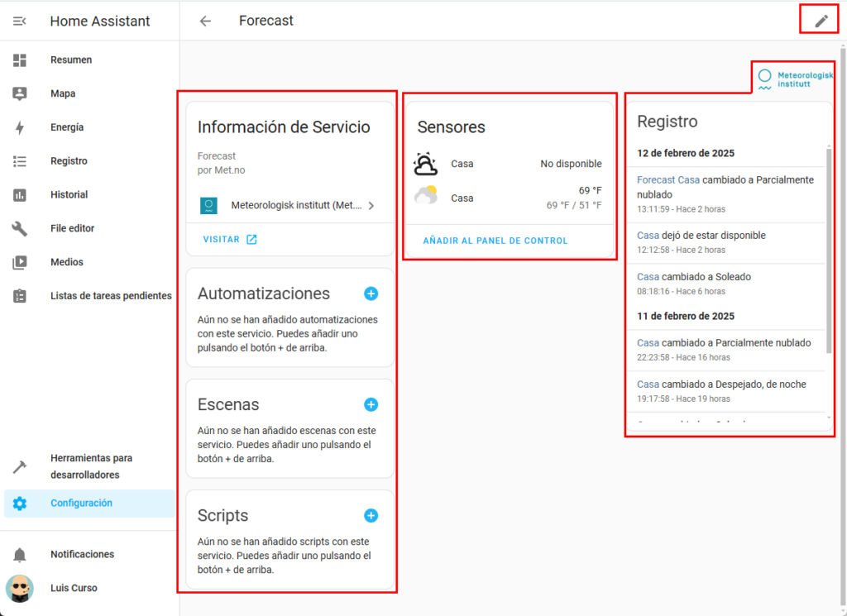Image resolution: width=847 pixels, height=616 pixels.
Task: Add a script with the plus icon
Action: tap(371, 515)
